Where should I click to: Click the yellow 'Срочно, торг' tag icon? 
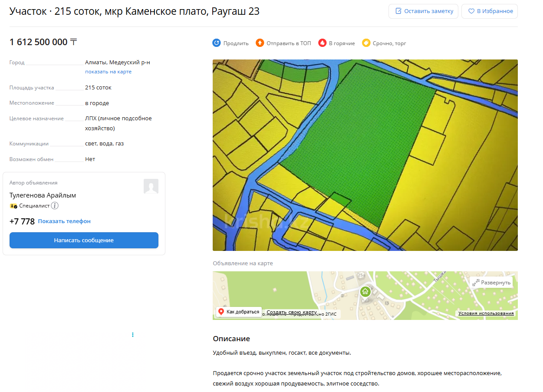tap(366, 43)
